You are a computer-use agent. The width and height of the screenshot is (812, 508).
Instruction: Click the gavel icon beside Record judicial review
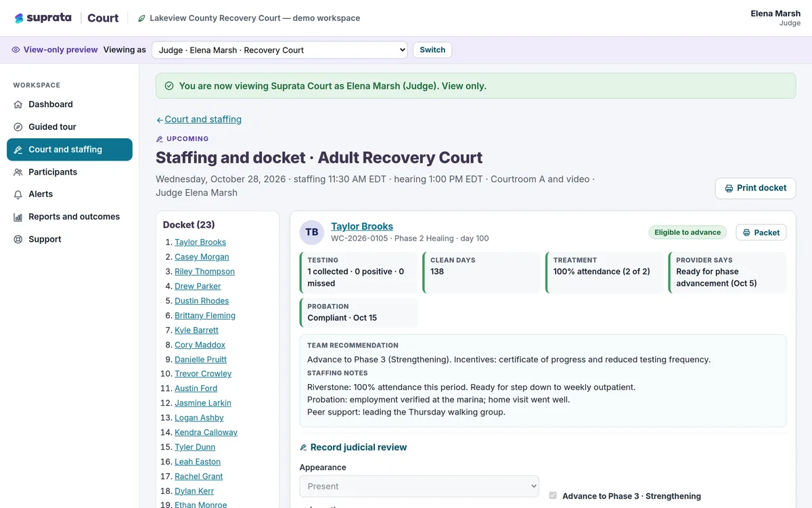point(303,448)
